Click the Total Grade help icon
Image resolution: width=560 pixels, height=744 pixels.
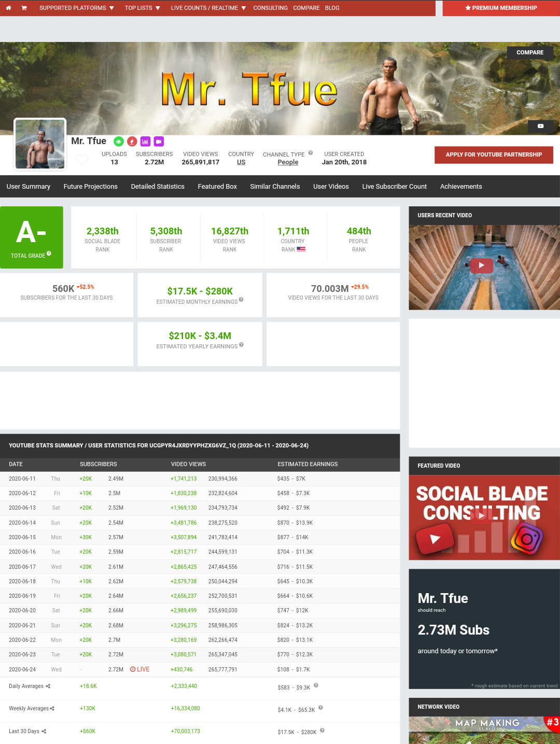tap(49, 254)
